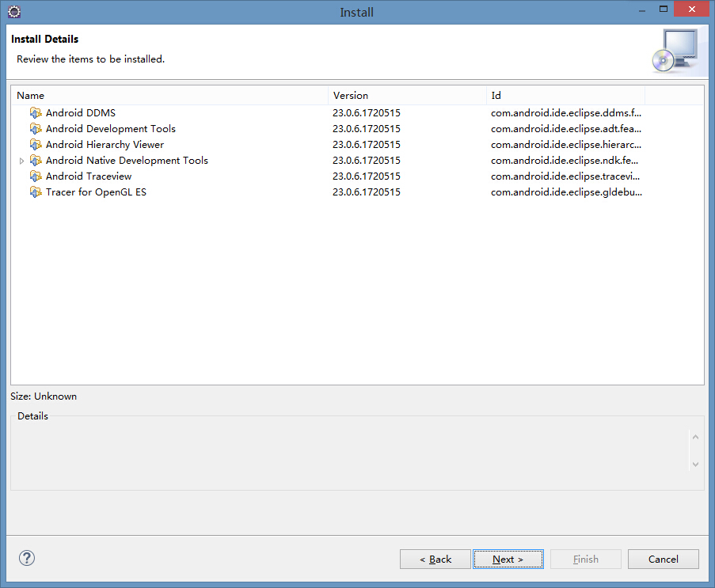Click version number of Android DDMS
This screenshot has width=715, height=588.
pos(366,112)
